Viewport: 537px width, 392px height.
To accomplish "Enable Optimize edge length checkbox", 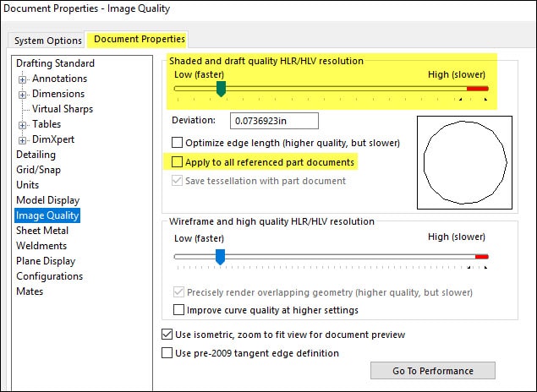I will [x=177, y=142].
